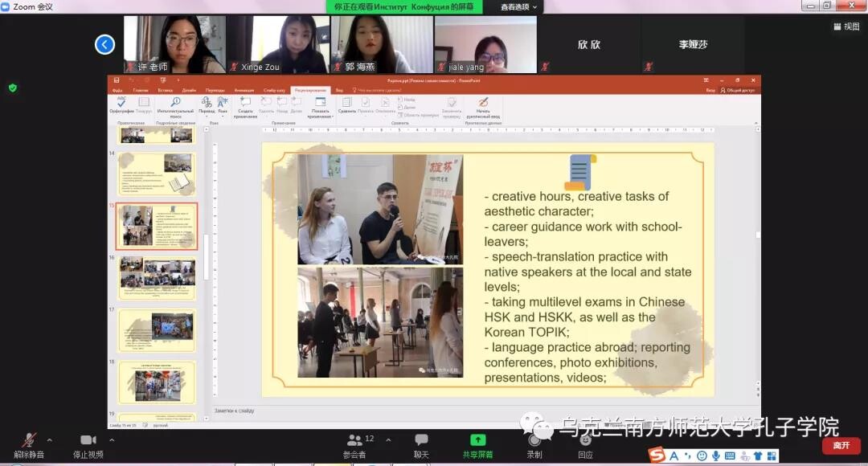Select 许老师 participant video tile
The image size is (868, 466).
(174, 44)
